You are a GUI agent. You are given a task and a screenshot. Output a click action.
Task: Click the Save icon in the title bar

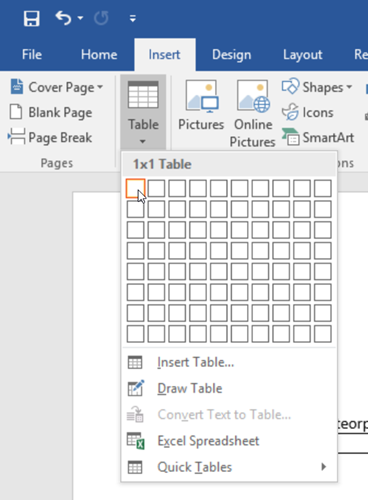pos(32,18)
